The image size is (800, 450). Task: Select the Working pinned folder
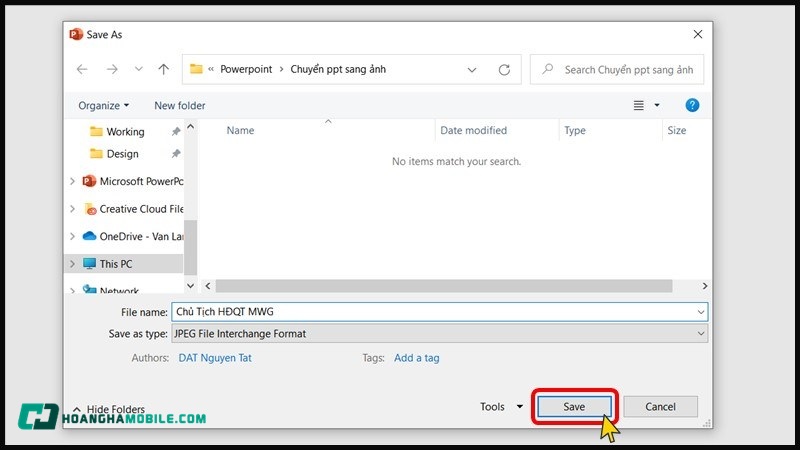pyautogui.click(x=125, y=132)
